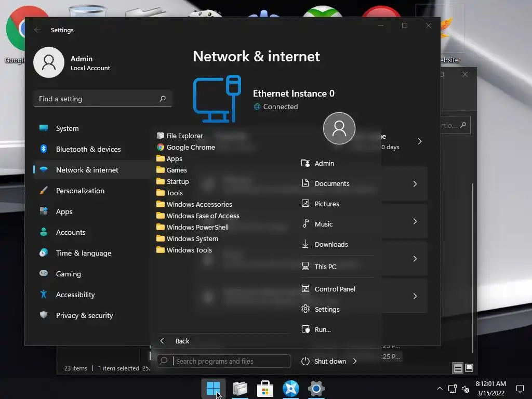Screen dimensions: 532x399
Task: Click the background Explorer window scrollbar
Action: coord(473,268)
